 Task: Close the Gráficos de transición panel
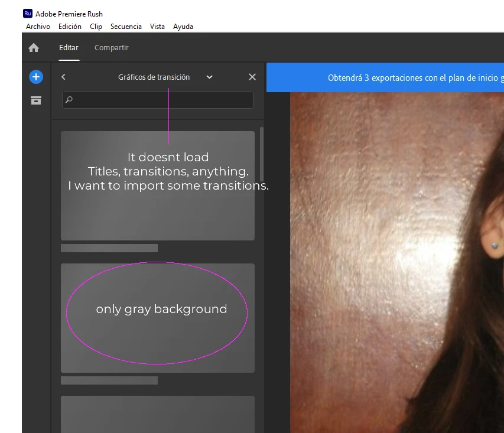coord(252,77)
